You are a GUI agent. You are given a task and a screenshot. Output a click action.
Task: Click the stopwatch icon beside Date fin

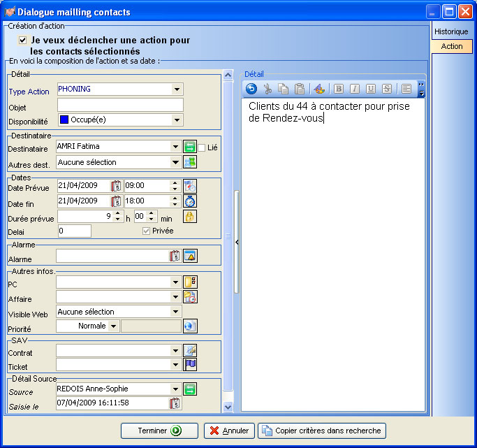[x=189, y=201]
